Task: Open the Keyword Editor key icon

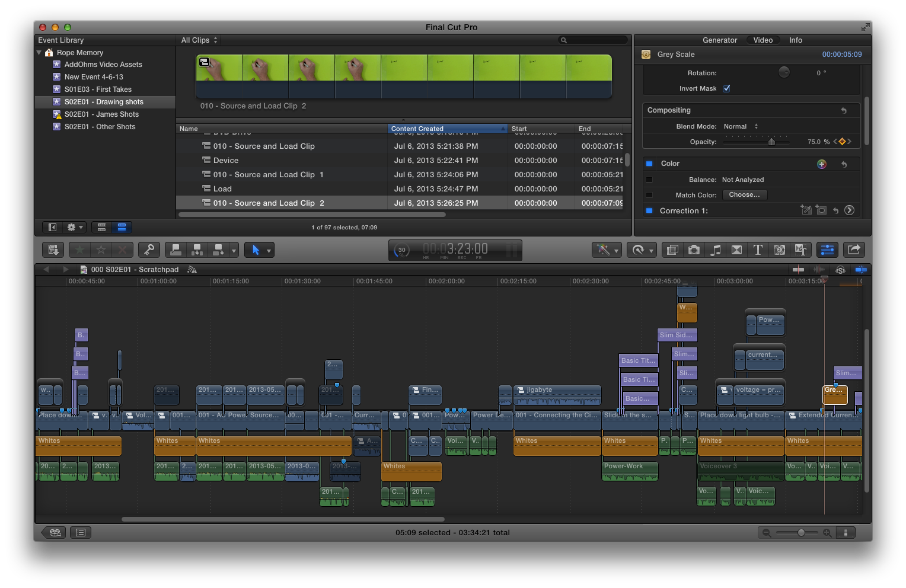Action: 149,250
